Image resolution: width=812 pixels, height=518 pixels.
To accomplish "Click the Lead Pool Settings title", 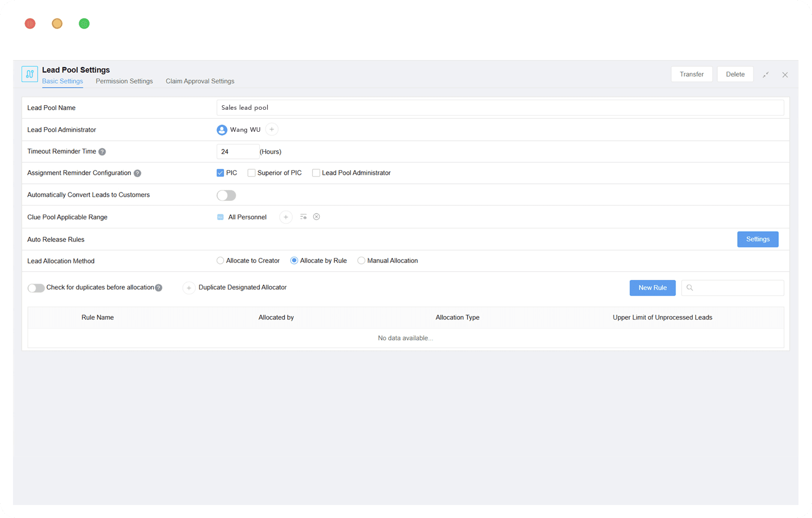I will (76, 70).
